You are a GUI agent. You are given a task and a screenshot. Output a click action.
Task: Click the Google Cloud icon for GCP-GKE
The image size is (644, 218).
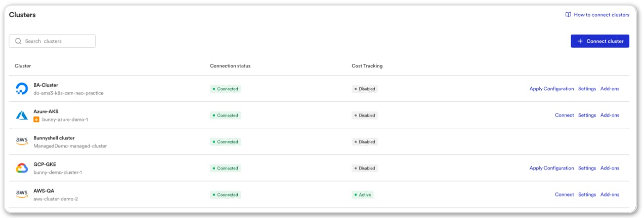pos(22,168)
